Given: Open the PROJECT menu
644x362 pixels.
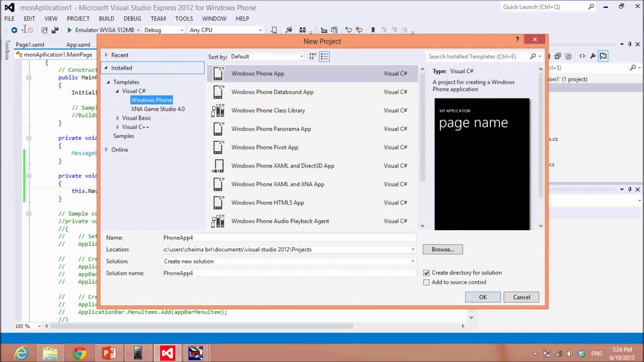Looking at the screenshot, I should pyautogui.click(x=78, y=19).
